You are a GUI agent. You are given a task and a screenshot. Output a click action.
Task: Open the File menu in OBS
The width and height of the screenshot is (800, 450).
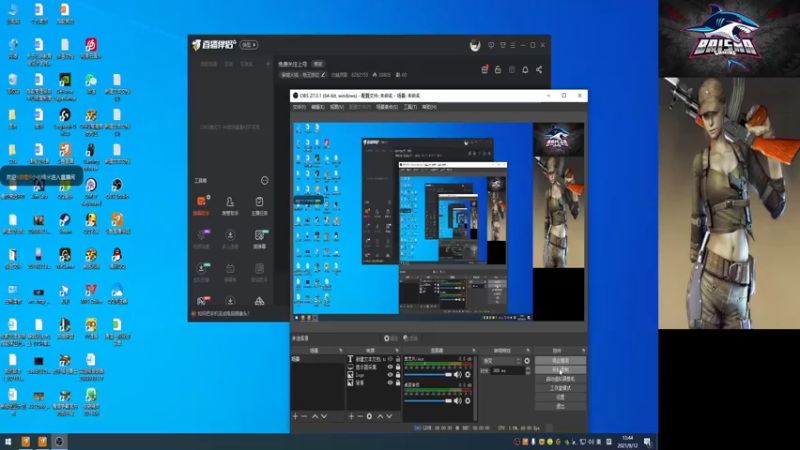point(299,107)
